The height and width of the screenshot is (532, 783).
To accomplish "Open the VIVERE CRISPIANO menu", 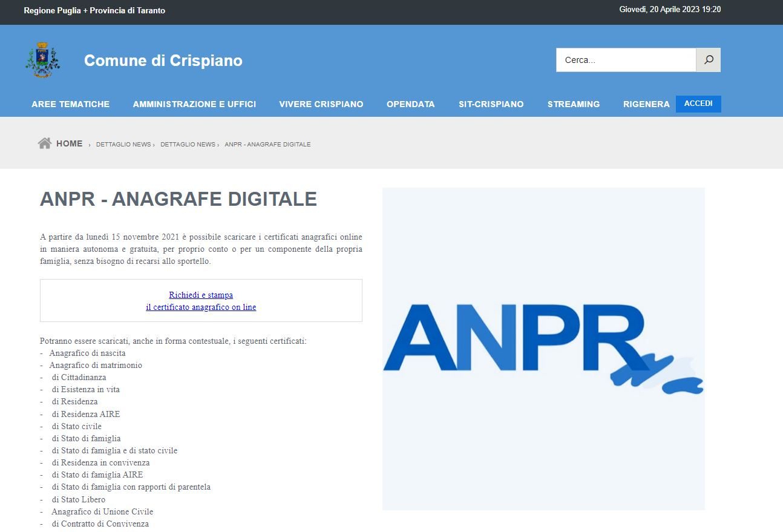I will (321, 104).
